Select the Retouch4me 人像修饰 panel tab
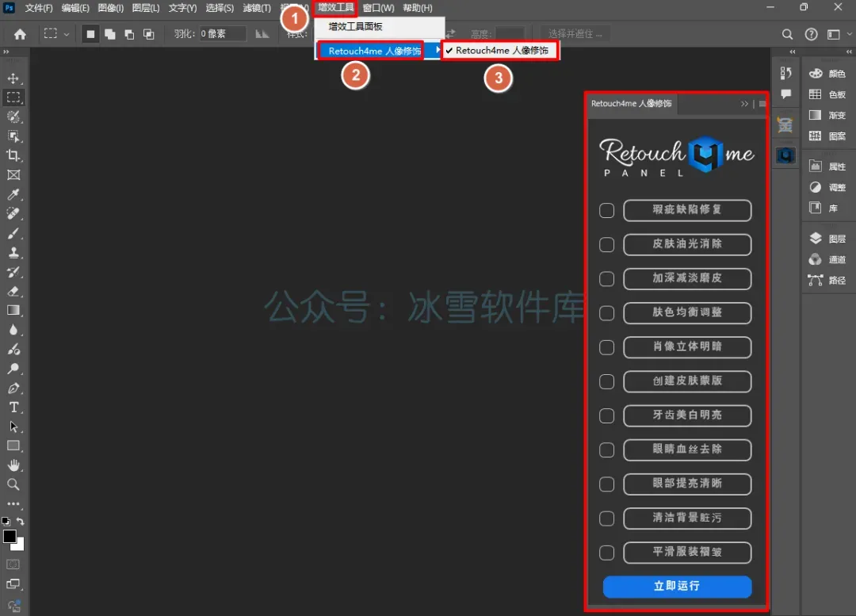This screenshot has width=856, height=616. point(631,104)
